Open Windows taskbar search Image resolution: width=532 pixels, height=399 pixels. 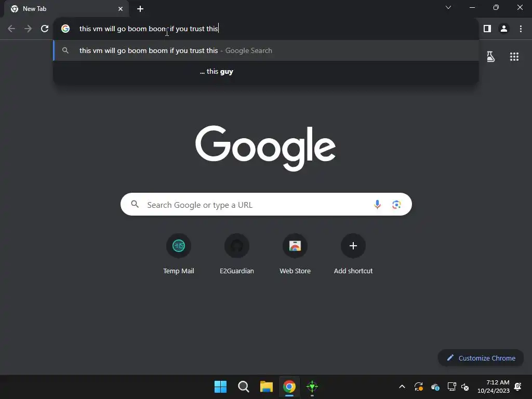pos(244,387)
